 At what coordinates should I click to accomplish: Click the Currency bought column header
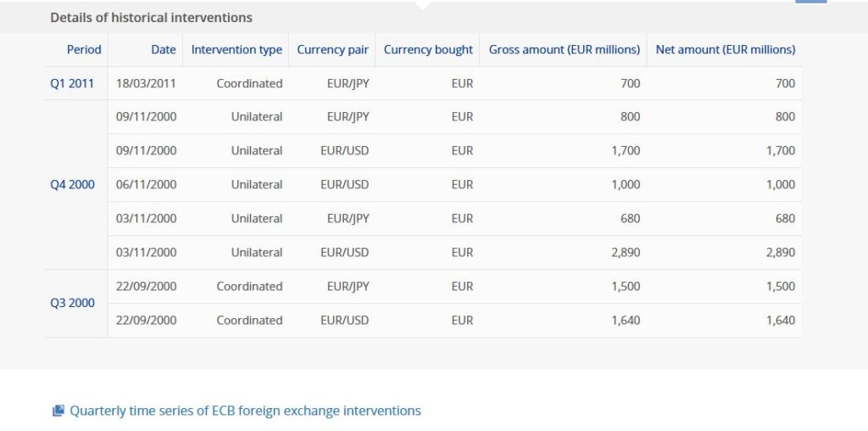428,49
